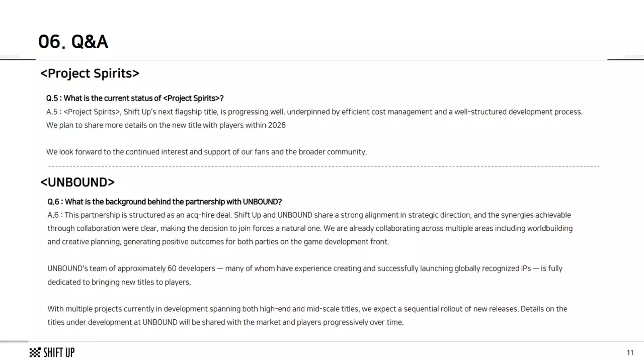Screen dimensions: 644x363
Task: Click the Shift Up checkered logo icon
Action: tap(35, 352)
